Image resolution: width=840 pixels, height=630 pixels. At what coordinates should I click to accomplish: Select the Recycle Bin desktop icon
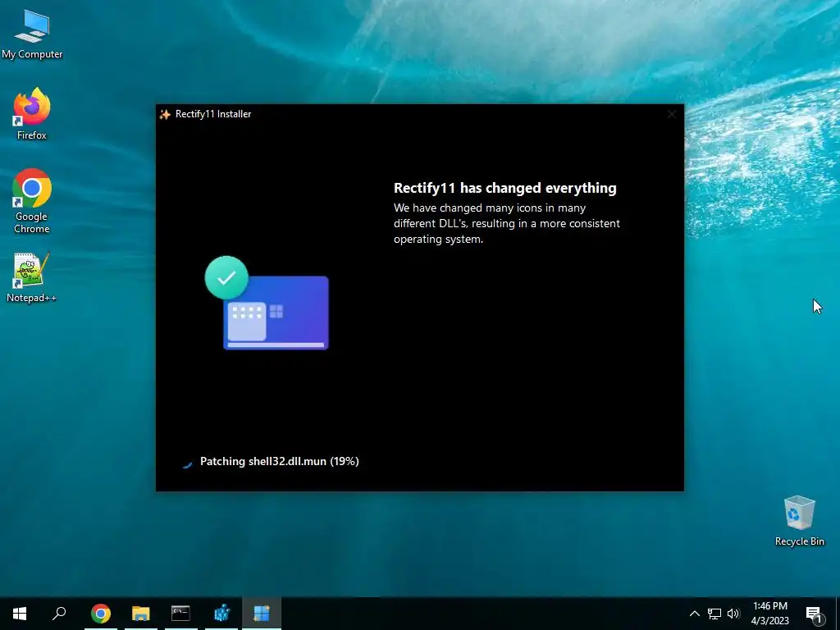click(799, 521)
